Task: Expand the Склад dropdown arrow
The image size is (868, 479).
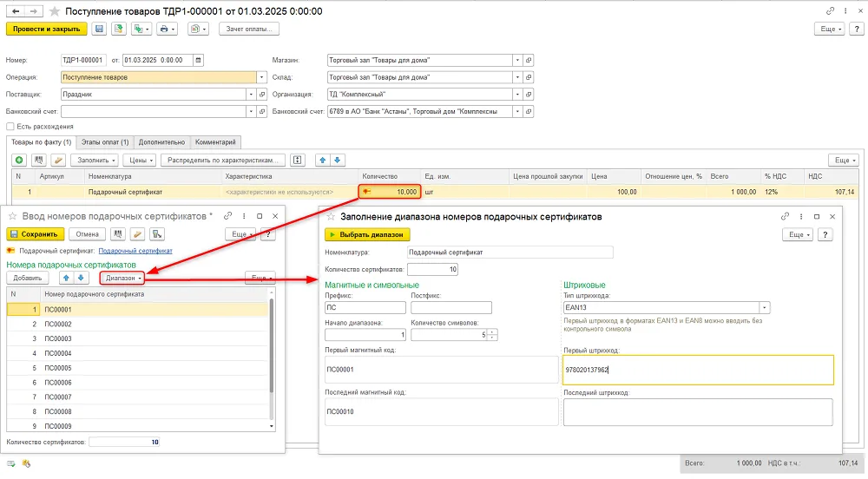Action: coord(517,77)
